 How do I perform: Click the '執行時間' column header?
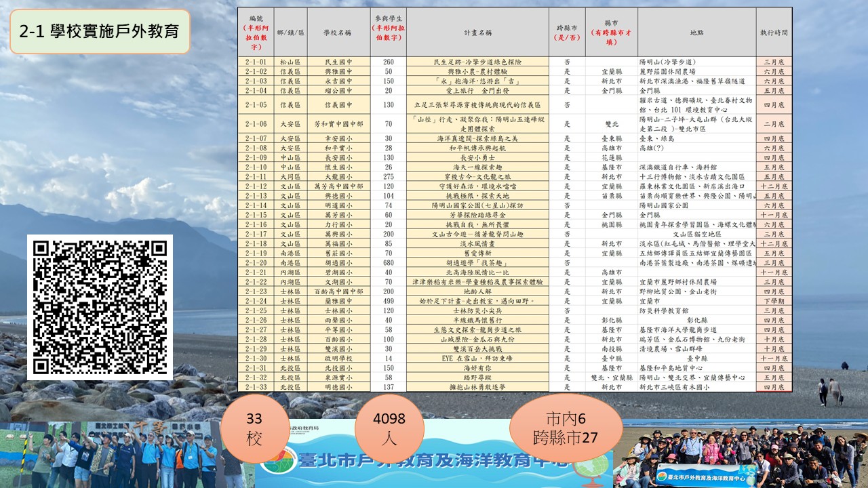pyautogui.click(x=774, y=32)
